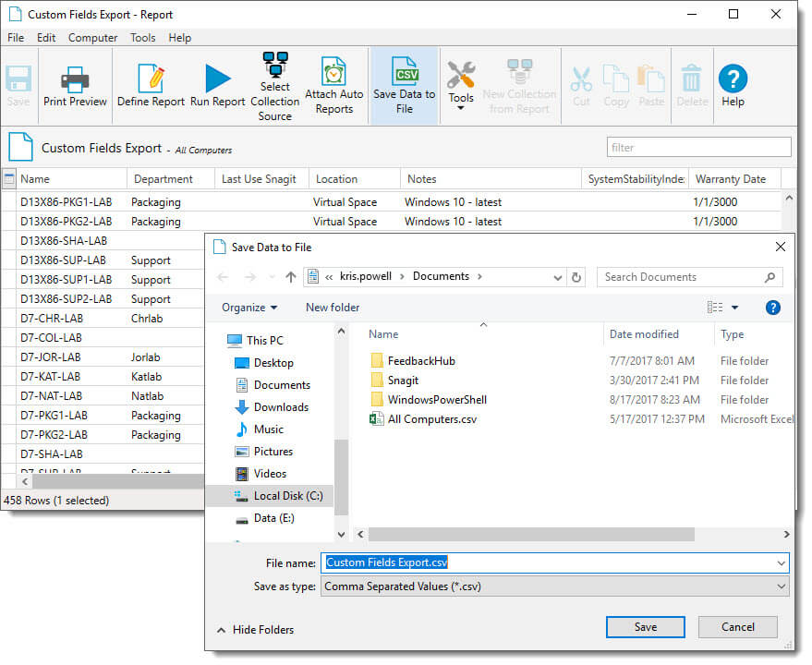Click back arrow in Save dialog
This screenshot has width=812, height=665.
click(223, 277)
